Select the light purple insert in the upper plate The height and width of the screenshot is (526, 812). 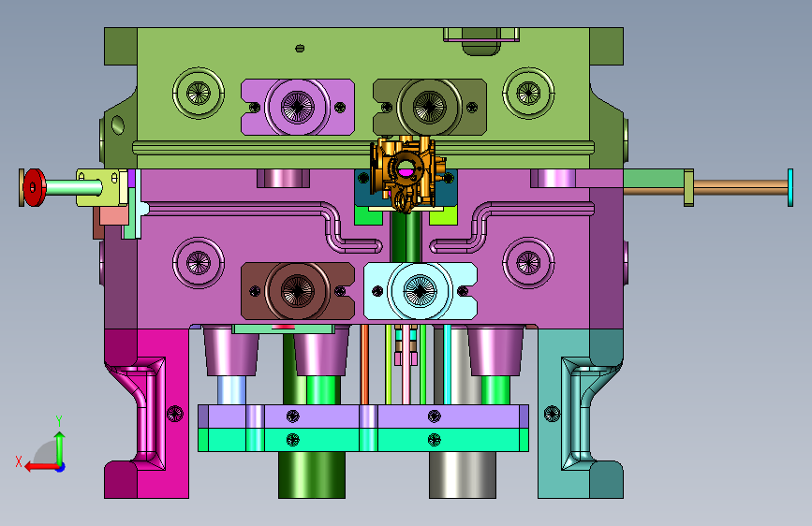[297, 108]
